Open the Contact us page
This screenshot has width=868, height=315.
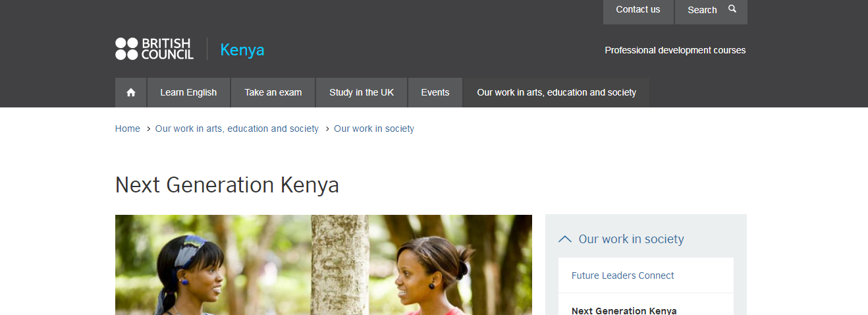637,10
